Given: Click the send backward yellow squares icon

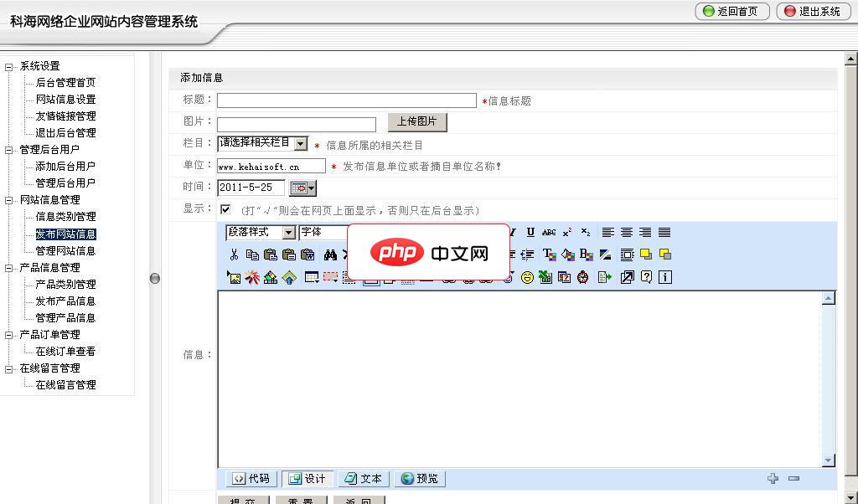Looking at the screenshot, I should pos(664,255).
